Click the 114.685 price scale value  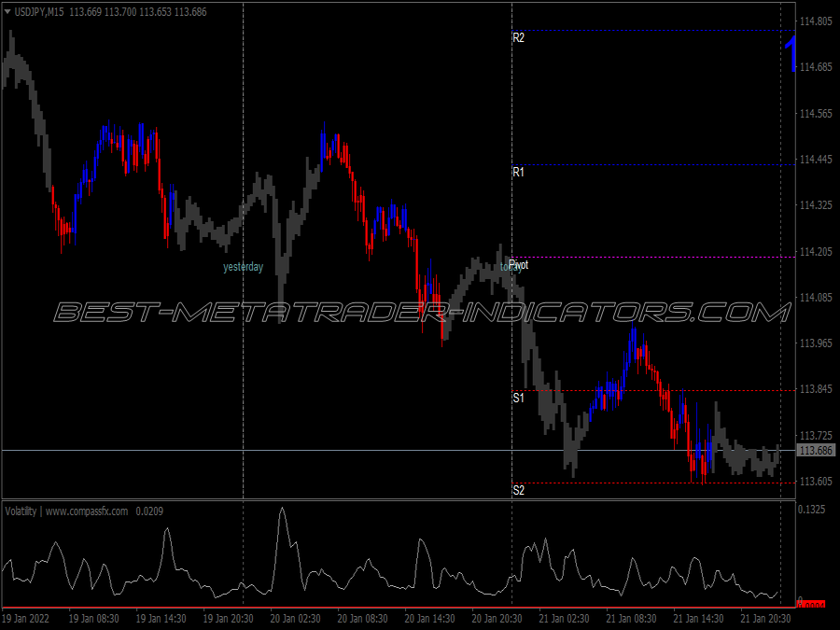pyautogui.click(x=816, y=67)
